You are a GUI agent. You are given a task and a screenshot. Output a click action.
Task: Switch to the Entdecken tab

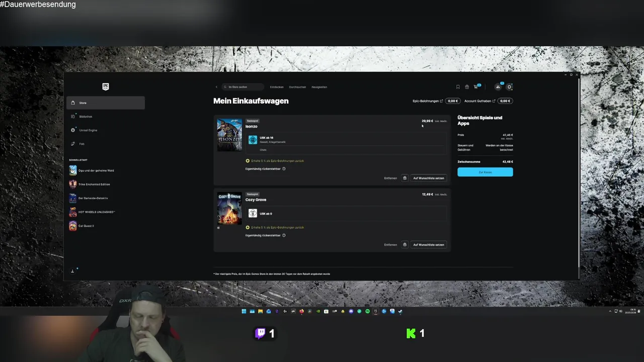coord(277,87)
